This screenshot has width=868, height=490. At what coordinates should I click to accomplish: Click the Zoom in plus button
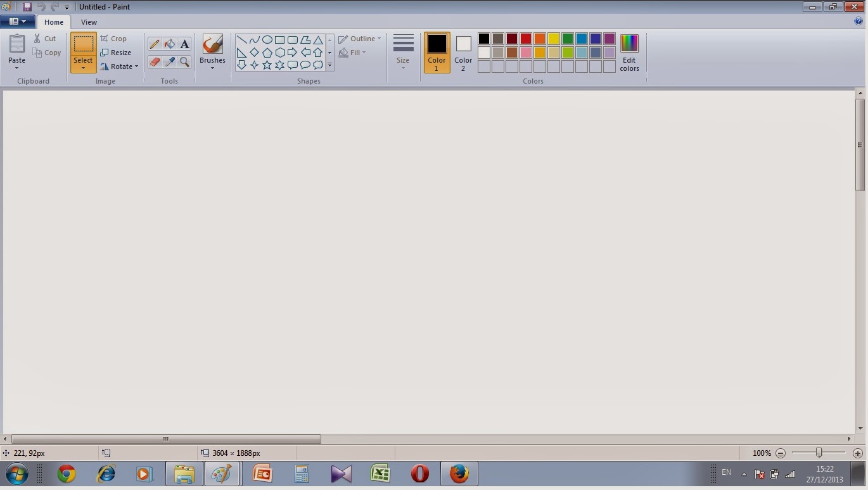[x=857, y=453]
